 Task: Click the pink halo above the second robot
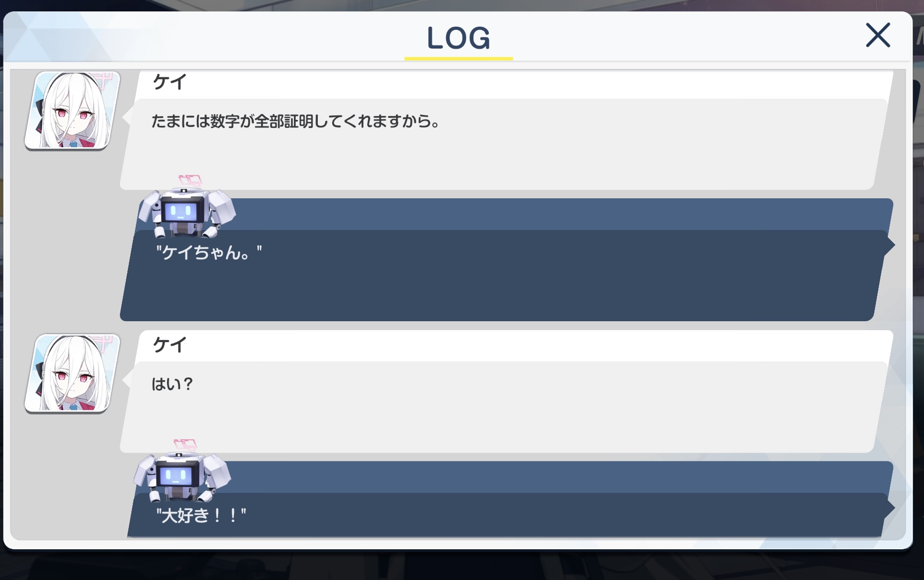click(185, 444)
